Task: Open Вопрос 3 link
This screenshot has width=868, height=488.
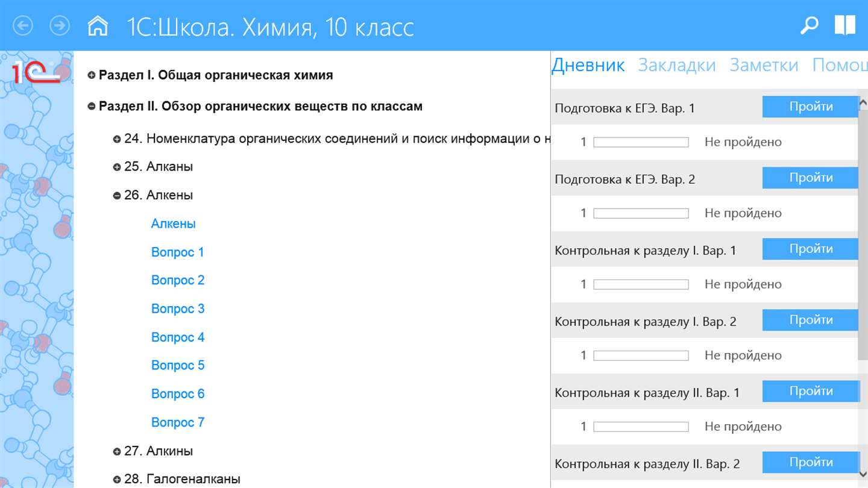Action: 178,308
